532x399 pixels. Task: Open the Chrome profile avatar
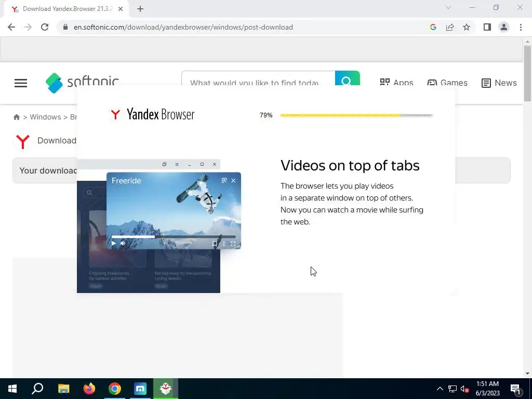(504, 27)
